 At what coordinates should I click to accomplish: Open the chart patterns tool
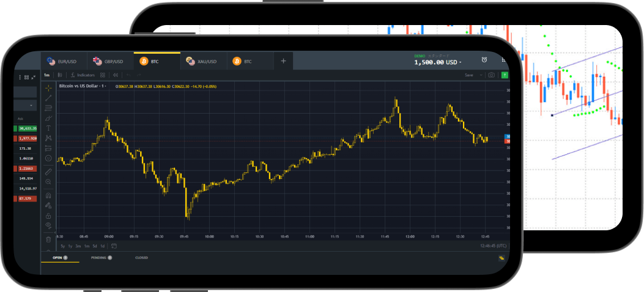(48, 138)
